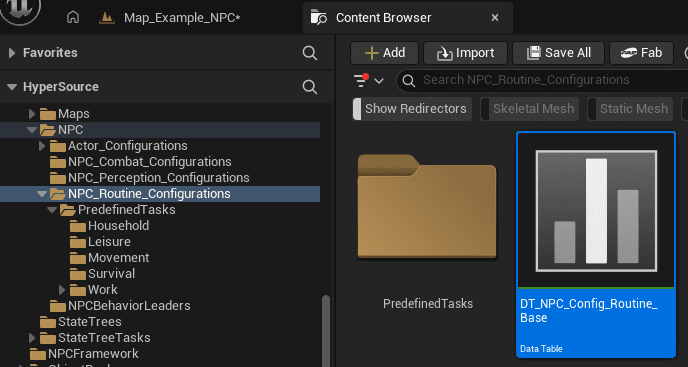Toggle Static Mesh filter
Screen dimensions: 688x367
[x=630, y=109]
